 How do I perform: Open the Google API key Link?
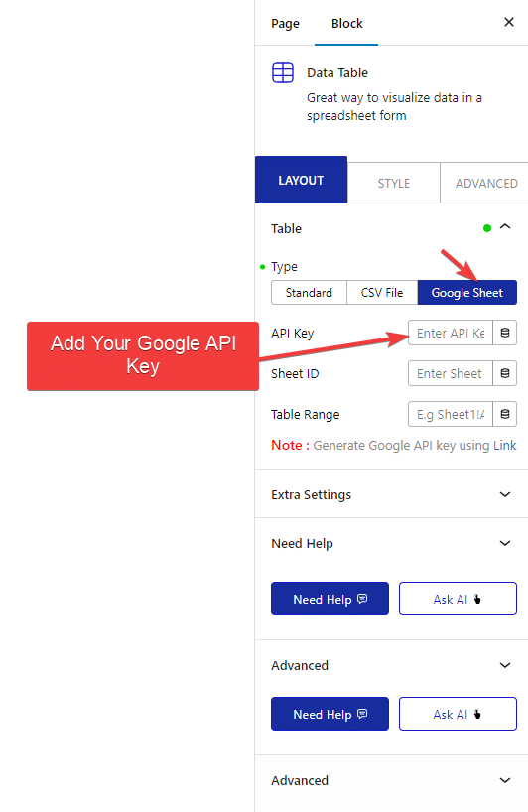click(x=505, y=446)
